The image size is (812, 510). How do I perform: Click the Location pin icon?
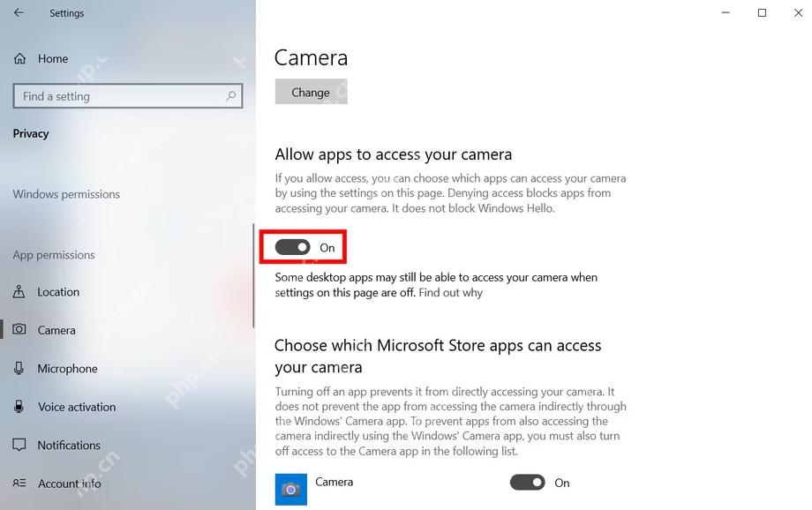pyautogui.click(x=19, y=291)
